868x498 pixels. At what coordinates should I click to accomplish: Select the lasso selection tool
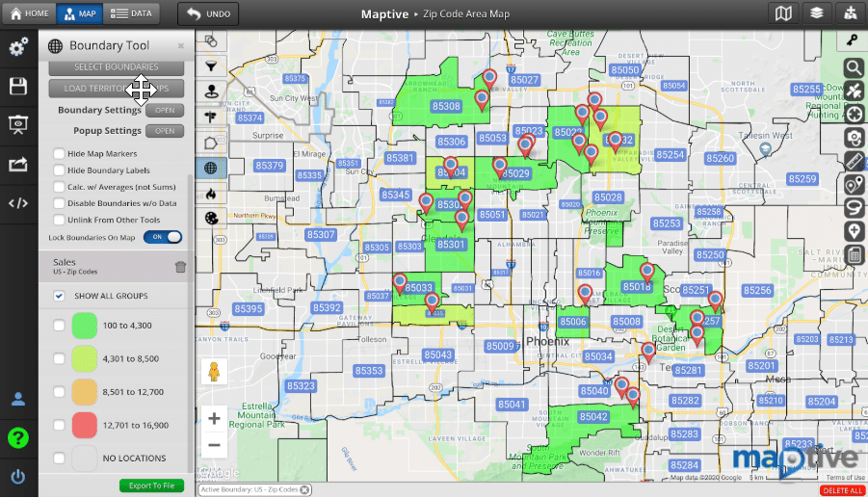point(853,208)
